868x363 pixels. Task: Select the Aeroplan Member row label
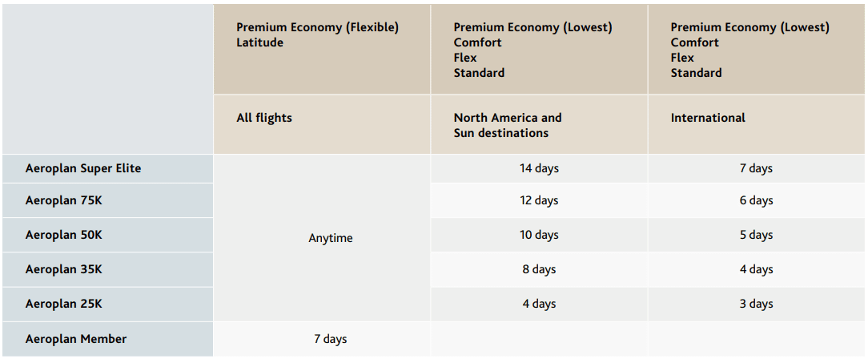pos(76,339)
